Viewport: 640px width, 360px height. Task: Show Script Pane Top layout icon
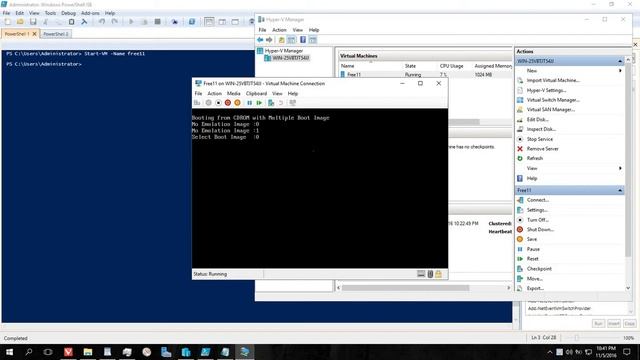(x=209, y=22)
